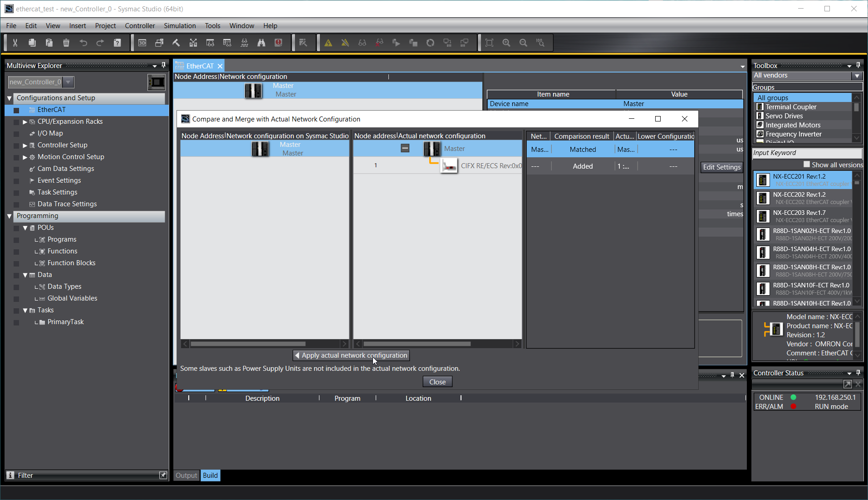Collapse the Master node in actual network
This screenshot has width=868, height=500.
click(405, 148)
